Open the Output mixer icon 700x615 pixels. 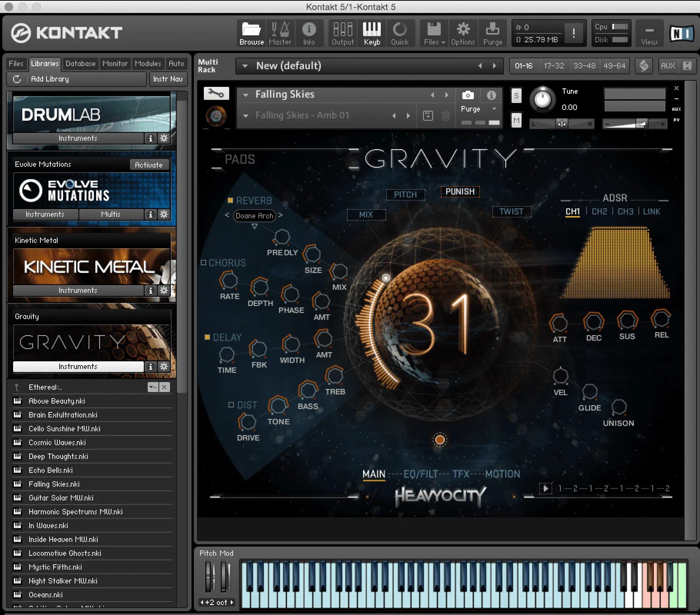pos(343,33)
